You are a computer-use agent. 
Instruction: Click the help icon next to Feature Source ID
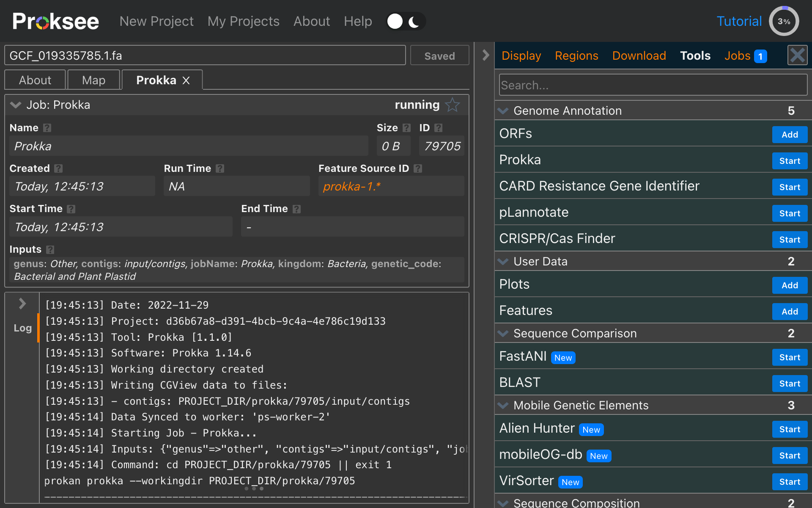click(x=418, y=168)
